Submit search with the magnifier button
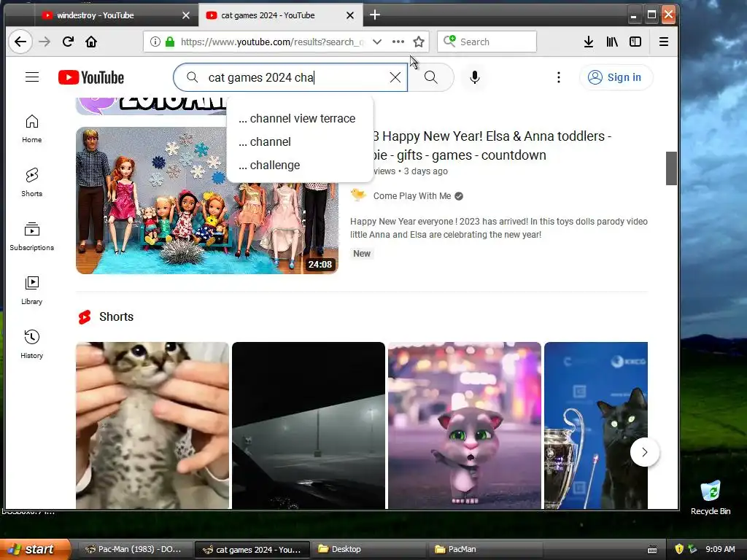The image size is (747, 560). [x=430, y=77]
